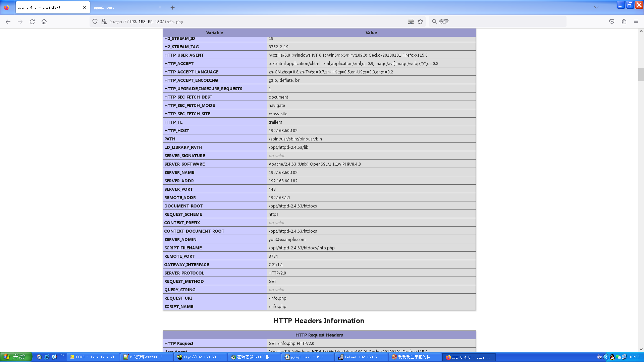This screenshot has width=644, height=362.
Task: Open a new tab with plus button
Action: (x=172, y=7)
